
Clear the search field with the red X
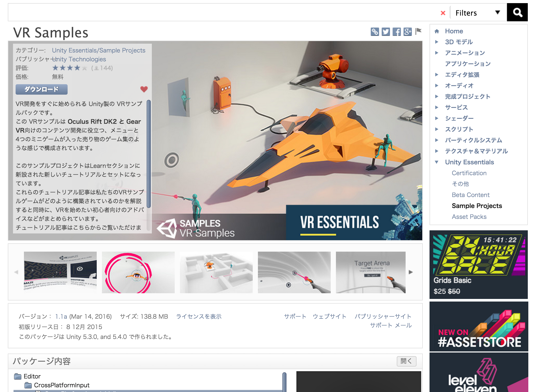coord(443,13)
